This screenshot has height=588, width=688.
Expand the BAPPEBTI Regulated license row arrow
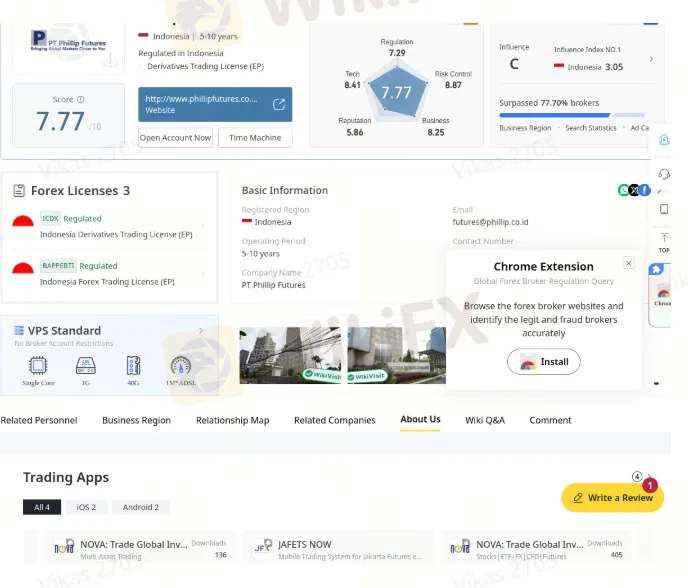point(203,273)
